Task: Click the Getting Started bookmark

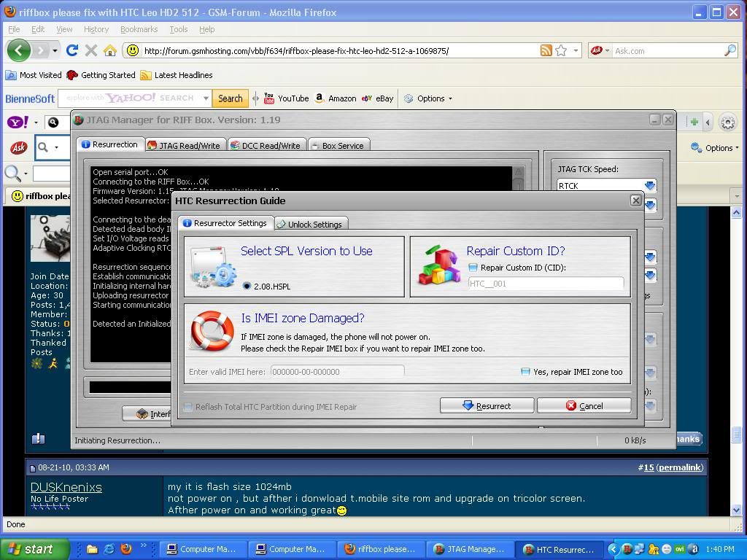Action: click(x=101, y=75)
